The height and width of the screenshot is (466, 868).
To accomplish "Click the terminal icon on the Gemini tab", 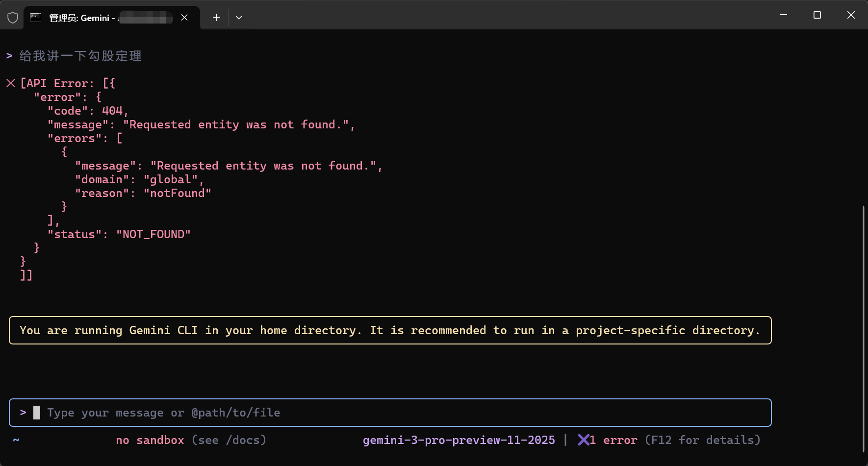I will 35,17.
